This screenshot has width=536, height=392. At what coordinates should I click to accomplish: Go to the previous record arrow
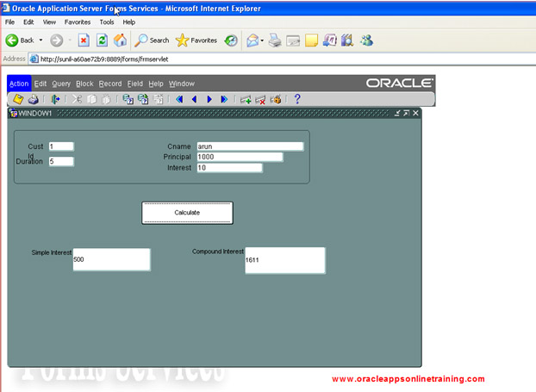[x=194, y=99]
